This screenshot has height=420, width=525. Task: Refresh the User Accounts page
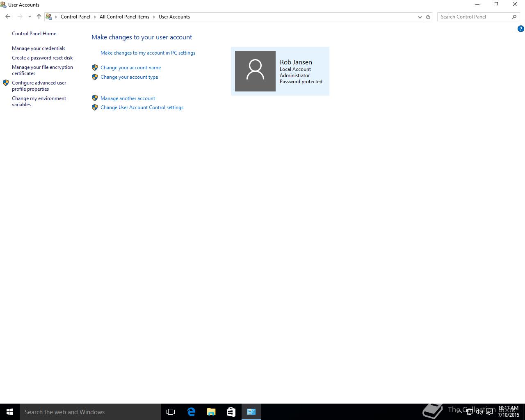click(x=428, y=17)
